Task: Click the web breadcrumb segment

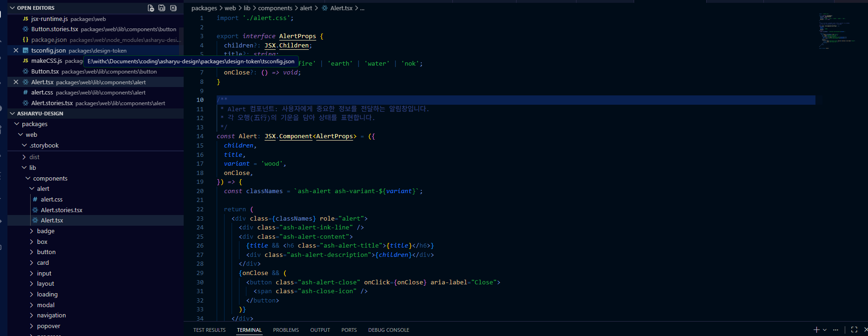Action: pos(230,8)
